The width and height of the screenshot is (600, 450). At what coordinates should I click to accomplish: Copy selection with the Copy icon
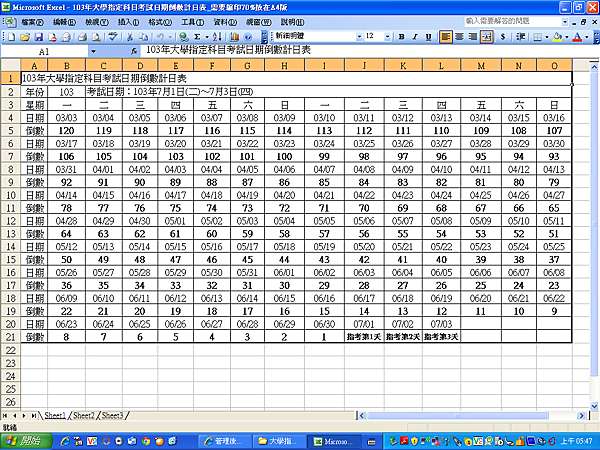pyautogui.click(x=143, y=37)
